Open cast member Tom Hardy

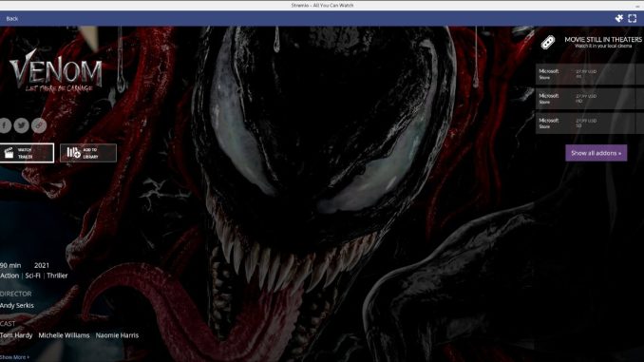tap(16, 335)
